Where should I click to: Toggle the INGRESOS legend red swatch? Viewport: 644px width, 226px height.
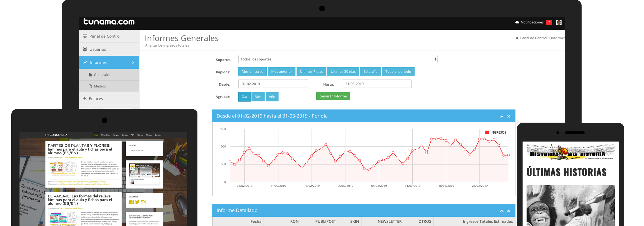click(487, 132)
